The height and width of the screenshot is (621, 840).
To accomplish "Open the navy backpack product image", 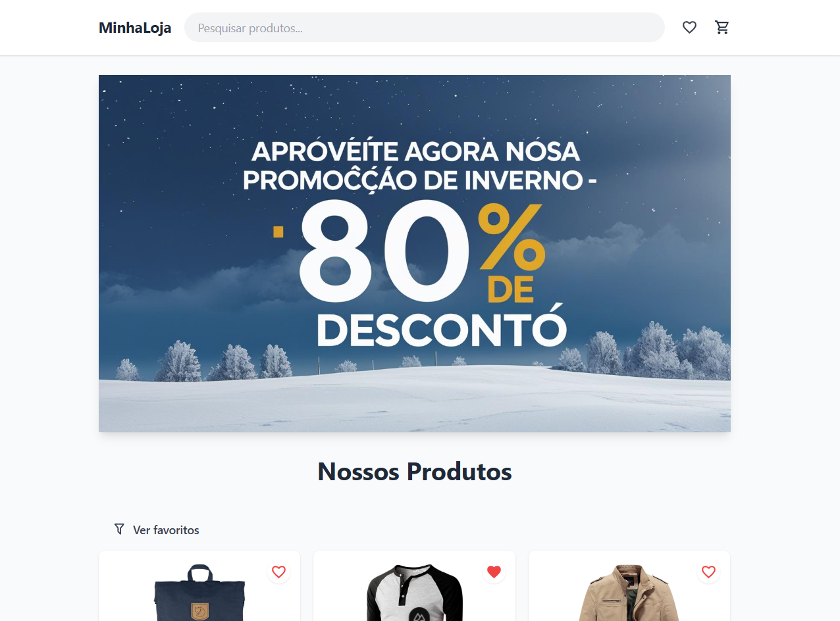I will tap(199, 592).
